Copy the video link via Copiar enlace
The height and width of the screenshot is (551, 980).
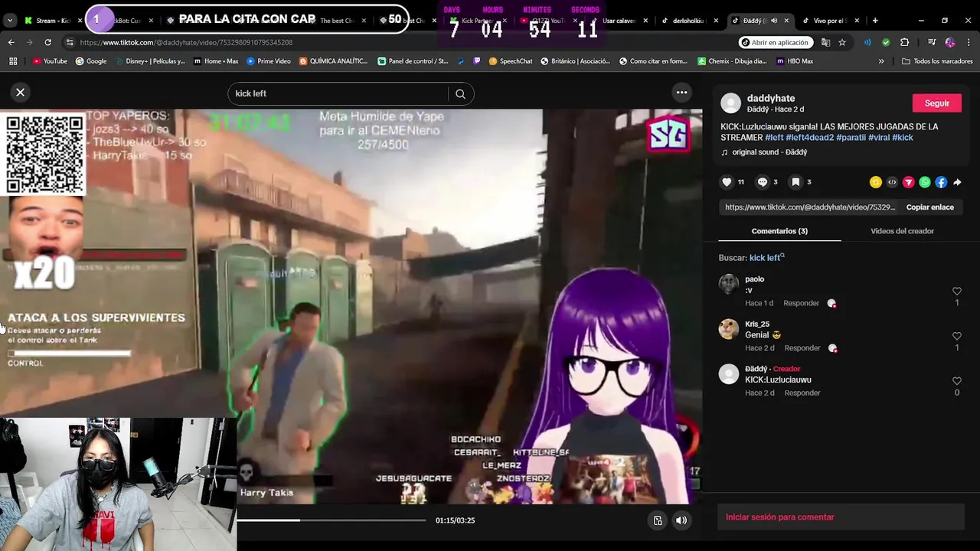point(929,207)
